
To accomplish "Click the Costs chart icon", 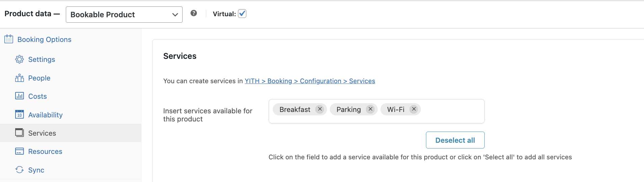I will [x=20, y=96].
